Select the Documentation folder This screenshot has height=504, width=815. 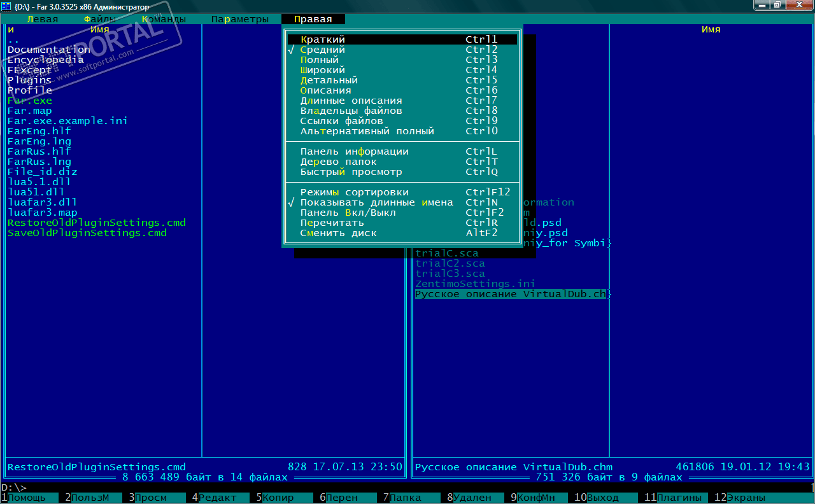tap(49, 50)
